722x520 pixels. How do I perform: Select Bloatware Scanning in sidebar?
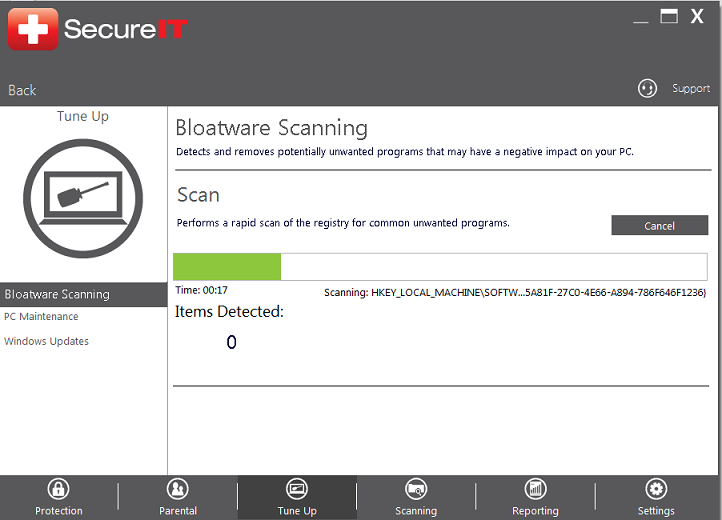[x=83, y=294]
